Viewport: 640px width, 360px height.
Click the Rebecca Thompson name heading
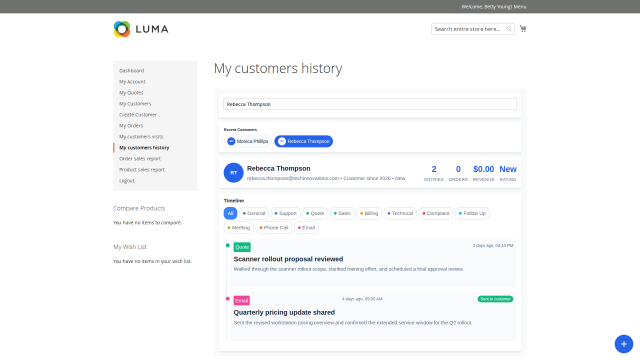click(x=278, y=168)
